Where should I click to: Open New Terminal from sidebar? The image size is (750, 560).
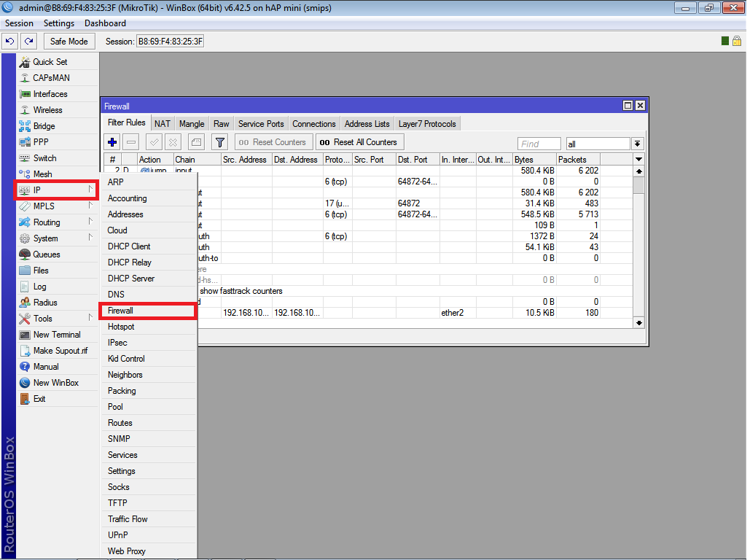click(58, 335)
